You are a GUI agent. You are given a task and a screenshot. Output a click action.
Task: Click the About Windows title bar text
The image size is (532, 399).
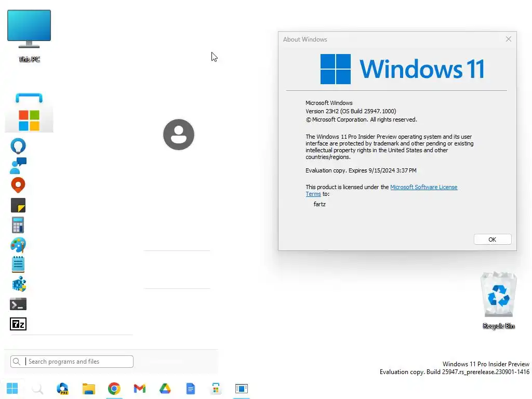pyautogui.click(x=305, y=39)
